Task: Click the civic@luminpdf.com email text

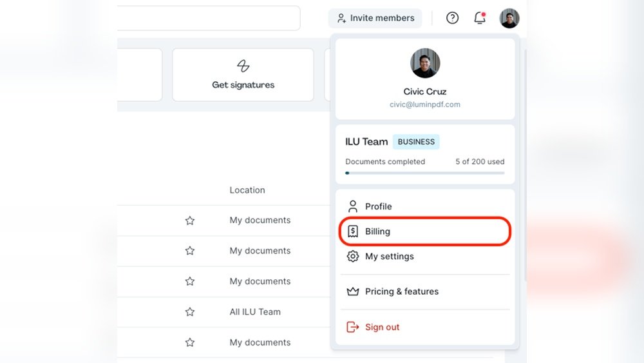Action: [x=425, y=104]
